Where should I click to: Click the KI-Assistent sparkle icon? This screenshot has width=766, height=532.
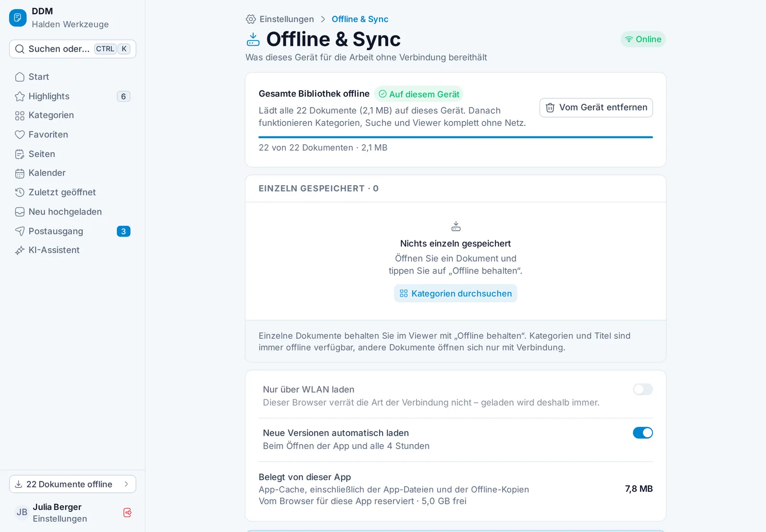pos(20,250)
